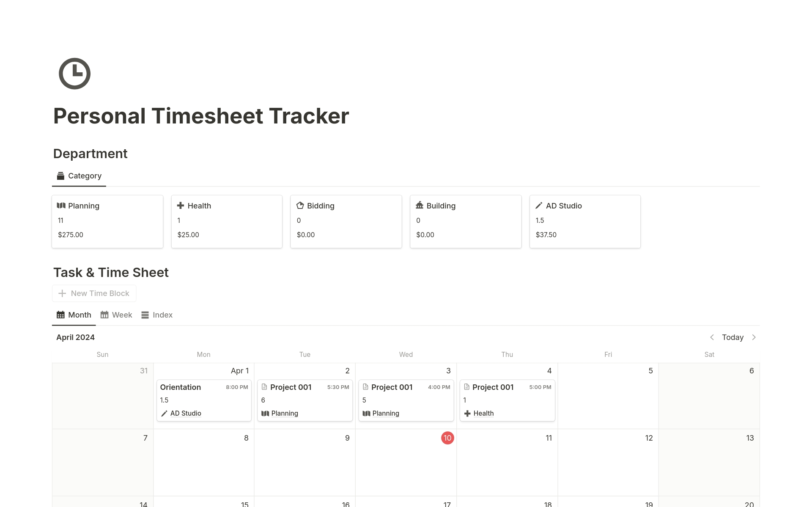Click the Bidding category icon
This screenshot has height=507, width=812.
click(300, 206)
